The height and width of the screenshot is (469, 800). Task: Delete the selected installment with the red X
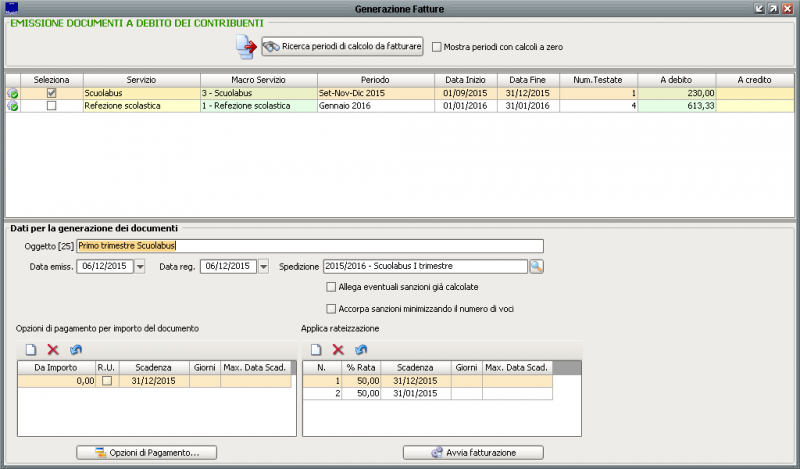[338, 350]
